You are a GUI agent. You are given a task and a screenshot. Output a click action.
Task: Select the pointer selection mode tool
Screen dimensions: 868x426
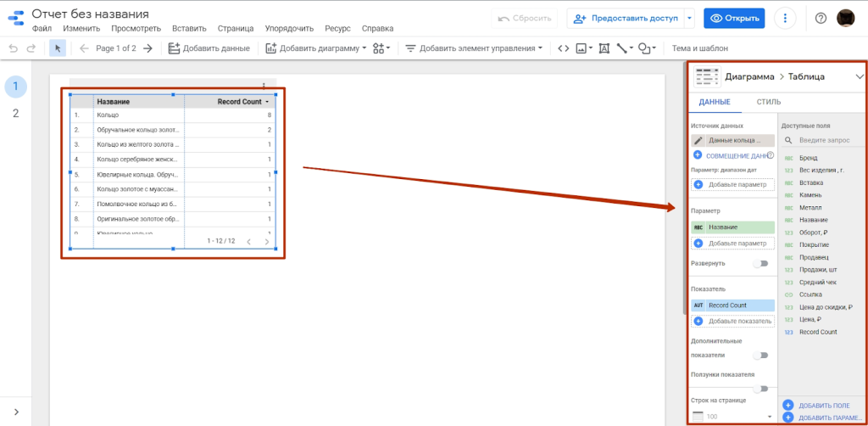58,48
